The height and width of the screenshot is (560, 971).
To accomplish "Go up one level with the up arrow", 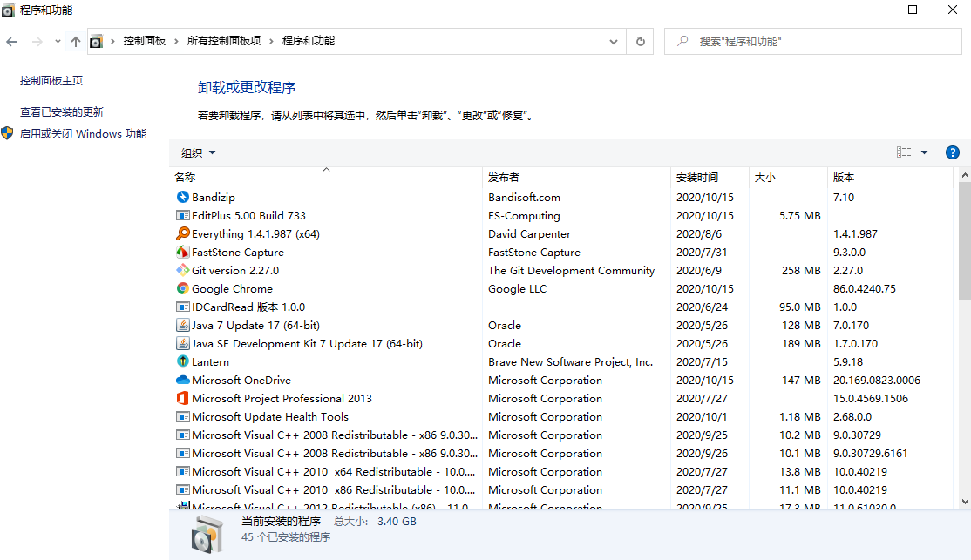I will coord(76,42).
